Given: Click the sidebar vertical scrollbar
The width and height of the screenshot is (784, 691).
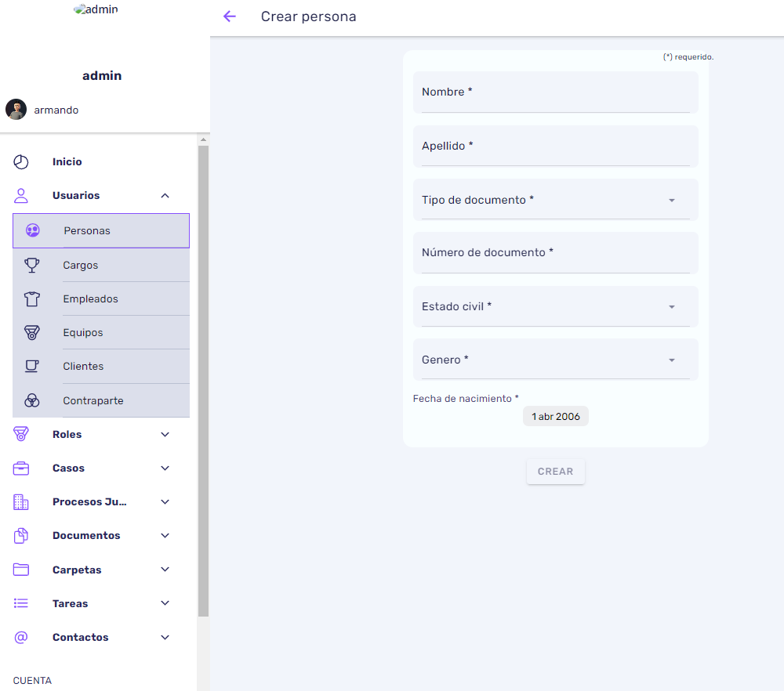Looking at the screenshot, I should pos(203,381).
